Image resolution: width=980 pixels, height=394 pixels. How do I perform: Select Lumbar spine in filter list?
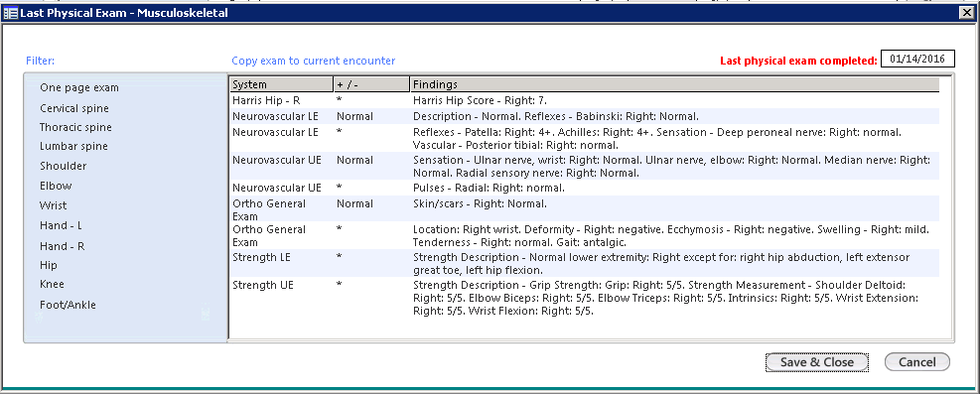pyautogui.click(x=73, y=146)
